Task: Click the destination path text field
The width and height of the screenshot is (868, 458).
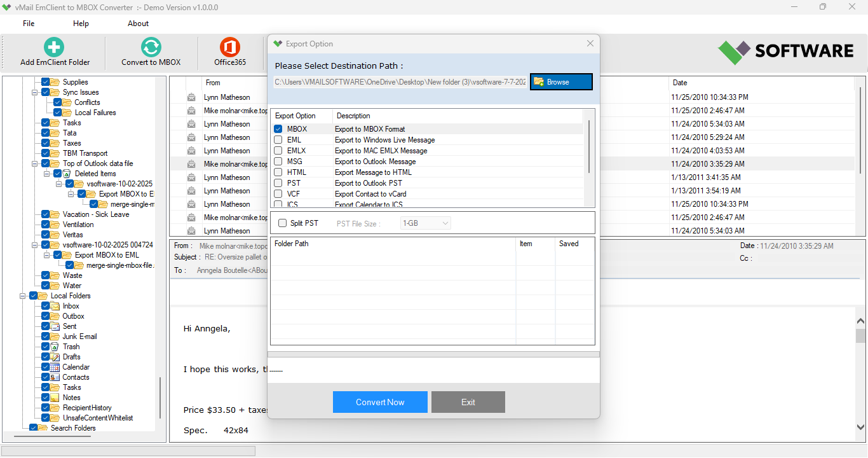Action: [x=400, y=82]
